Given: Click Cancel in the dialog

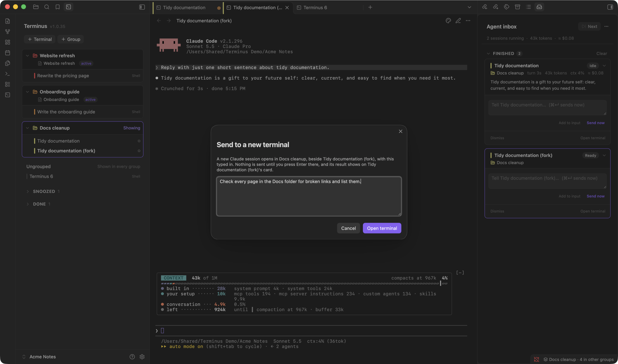Looking at the screenshot, I should [348, 228].
